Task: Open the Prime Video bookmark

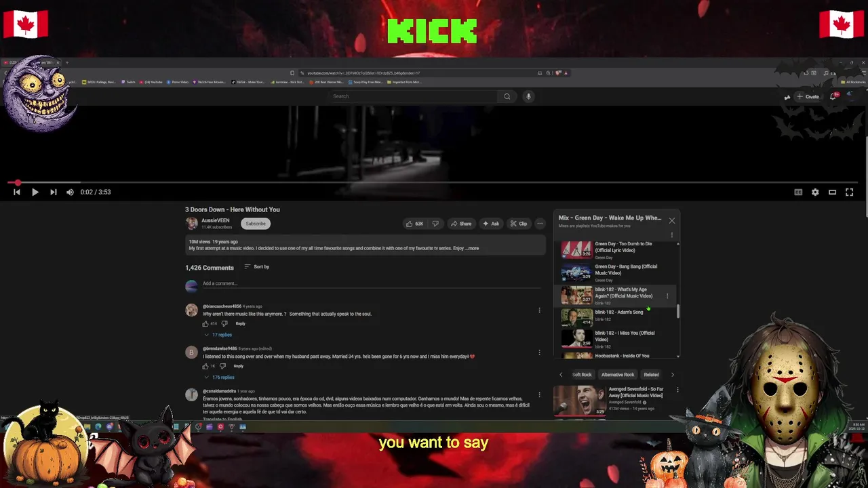Action: 178,82
